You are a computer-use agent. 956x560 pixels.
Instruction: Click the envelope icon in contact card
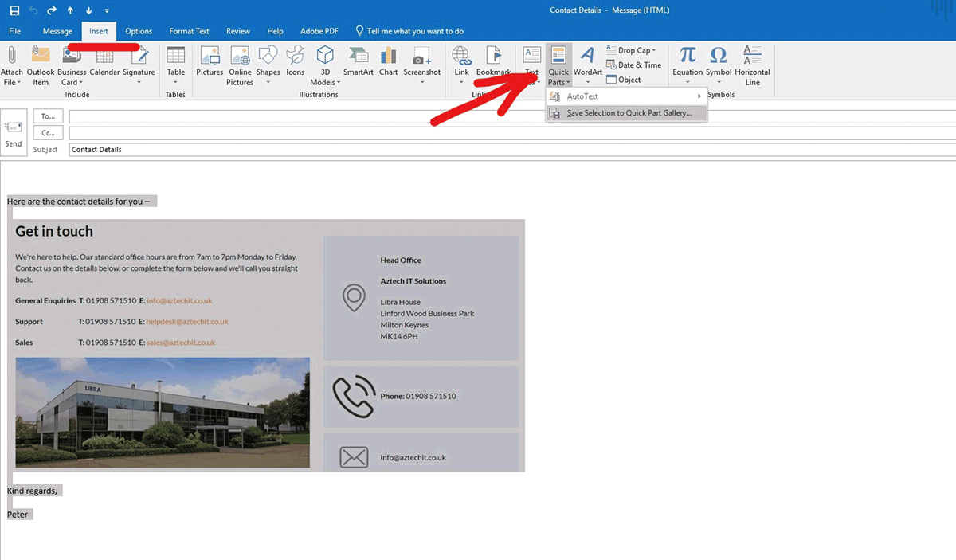pos(354,457)
